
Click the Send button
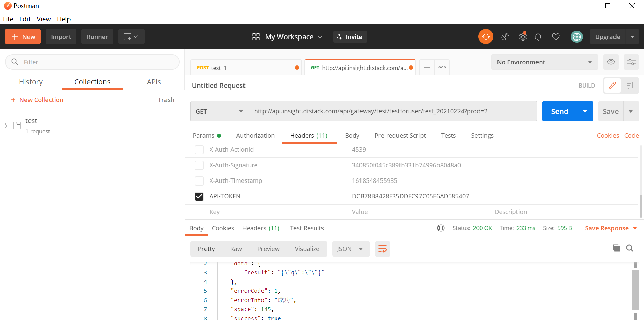(x=560, y=111)
